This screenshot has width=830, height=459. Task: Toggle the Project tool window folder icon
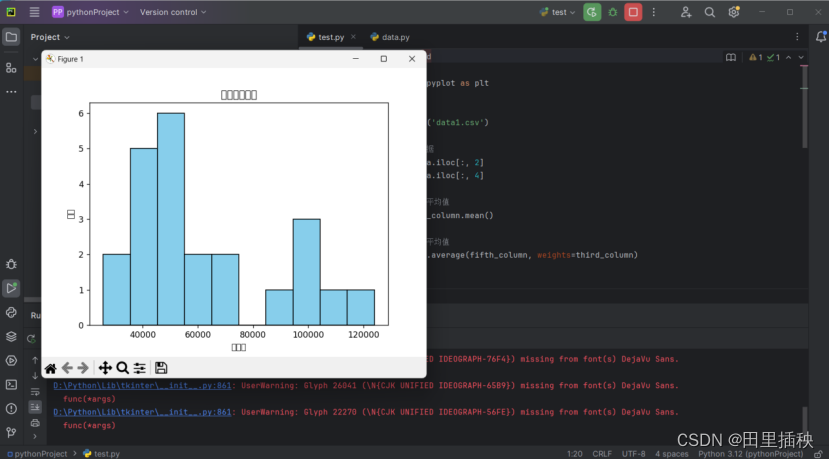[x=11, y=37]
